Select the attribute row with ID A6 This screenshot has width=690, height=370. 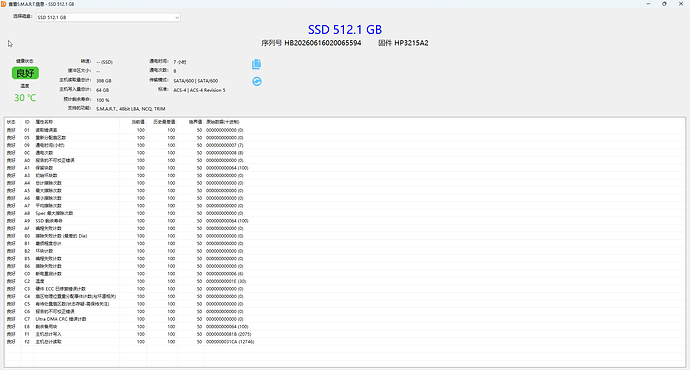[x=345, y=198]
